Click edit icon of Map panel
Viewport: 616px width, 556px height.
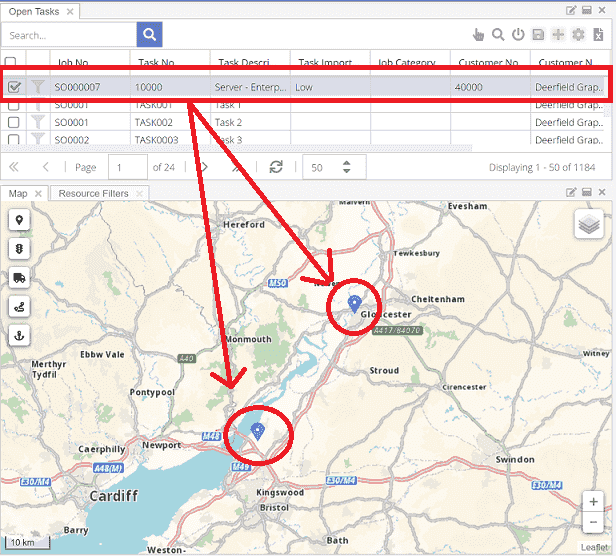571,192
